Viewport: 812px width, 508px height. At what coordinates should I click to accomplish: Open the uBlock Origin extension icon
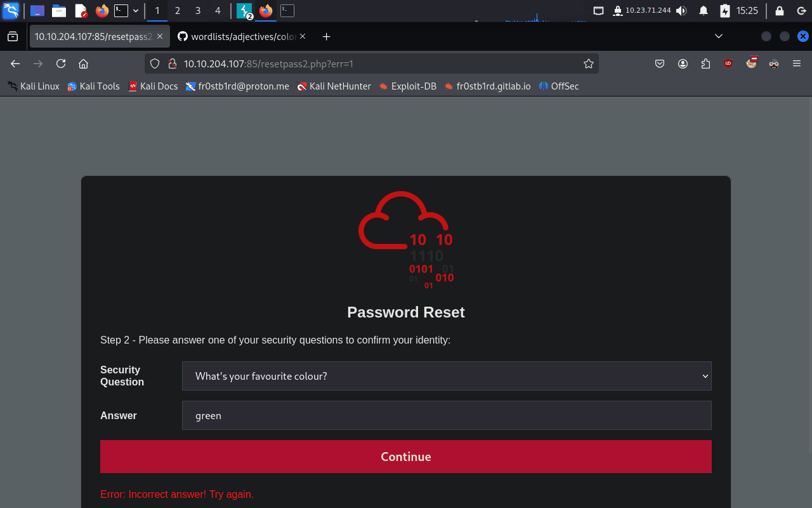pyautogui.click(x=728, y=63)
